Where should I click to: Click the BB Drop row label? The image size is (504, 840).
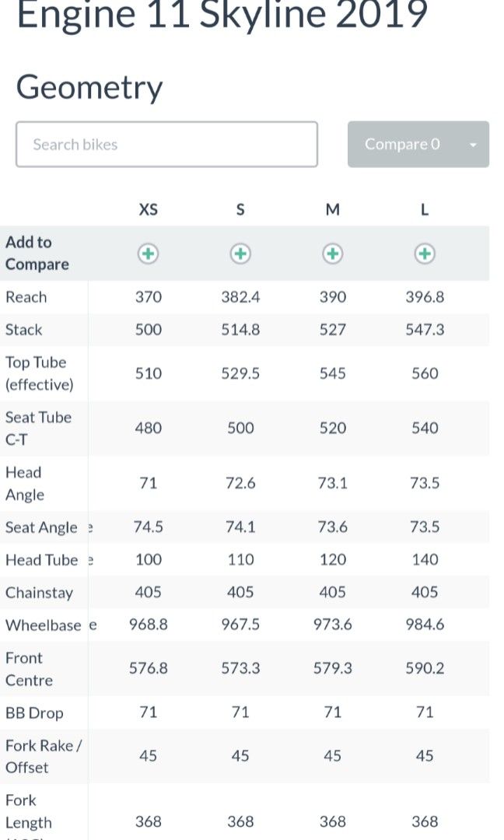34,712
